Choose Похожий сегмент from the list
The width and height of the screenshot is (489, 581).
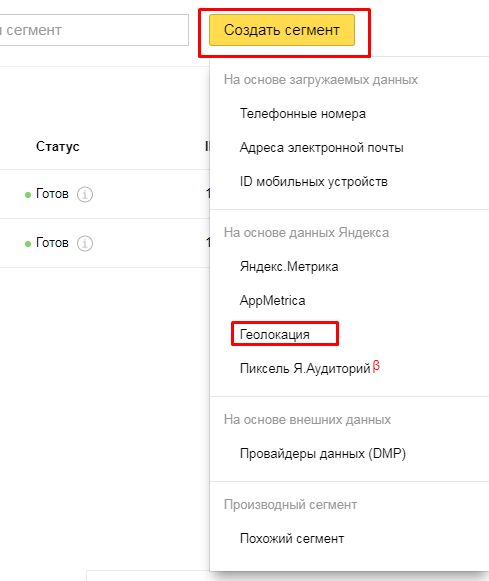(292, 538)
